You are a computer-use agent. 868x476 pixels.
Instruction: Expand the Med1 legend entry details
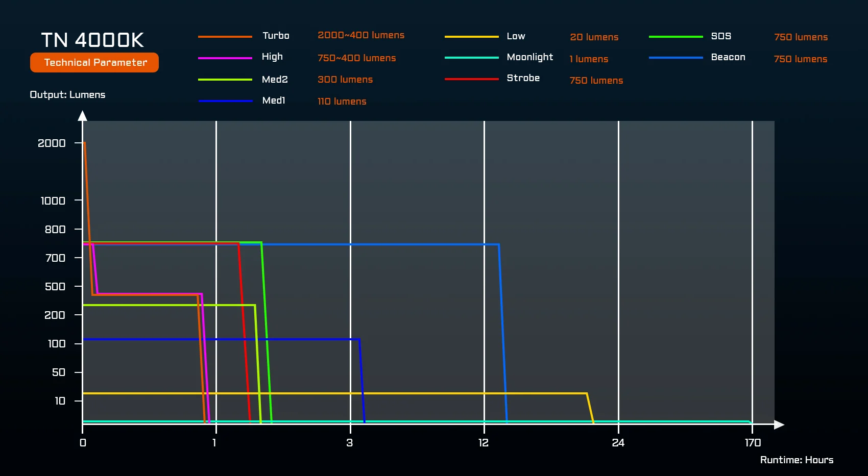(x=273, y=101)
